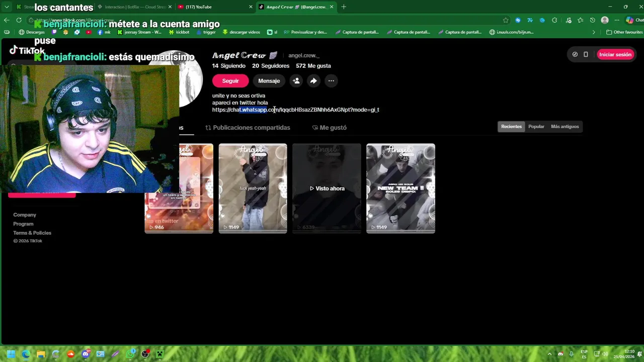
Task: Open Microsoft Edge from the taskbar
Action: coord(26,354)
